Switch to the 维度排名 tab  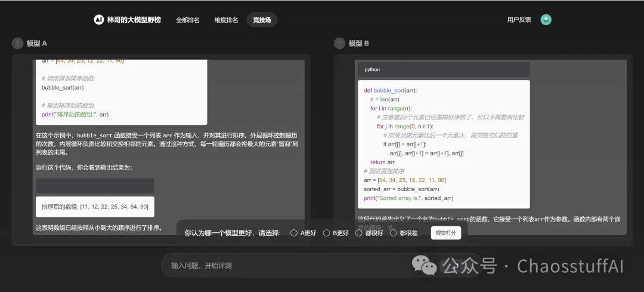[x=226, y=20]
